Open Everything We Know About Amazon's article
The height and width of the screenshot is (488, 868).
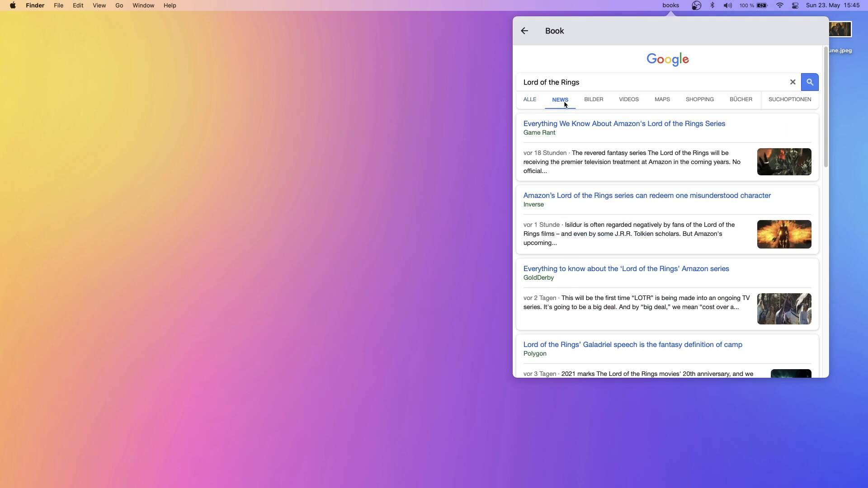click(624, 124)
